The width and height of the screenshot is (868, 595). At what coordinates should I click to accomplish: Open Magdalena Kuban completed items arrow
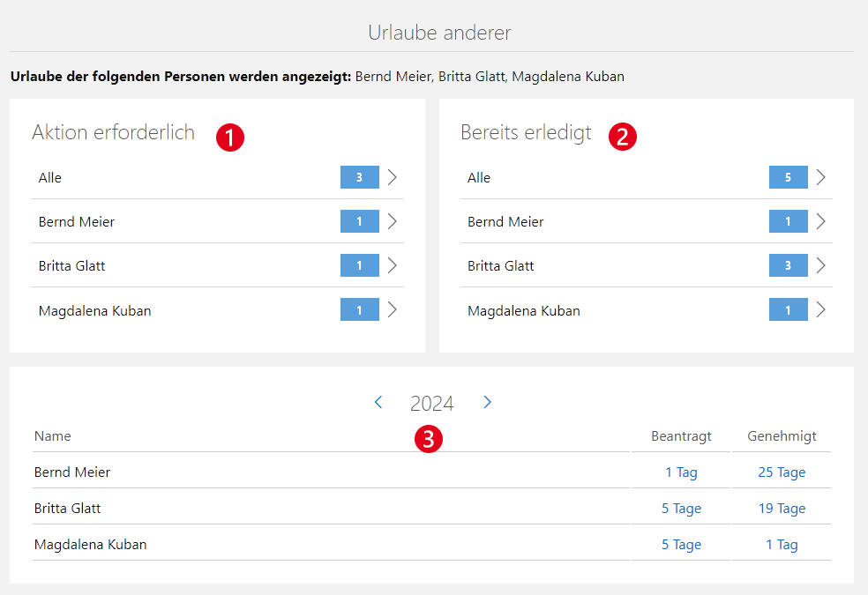tap(821, 309)
